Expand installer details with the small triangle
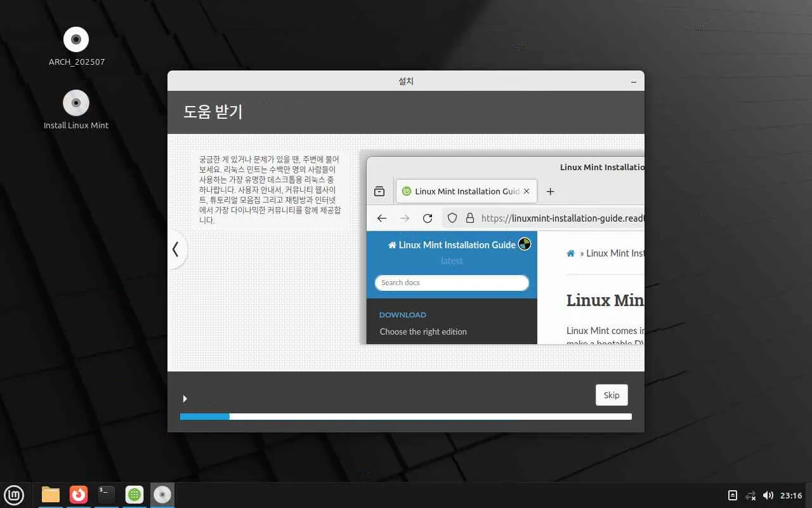Image resolution: width=812 pixels, height=508 pixels. pyautogui.click(x=185, y=399)
